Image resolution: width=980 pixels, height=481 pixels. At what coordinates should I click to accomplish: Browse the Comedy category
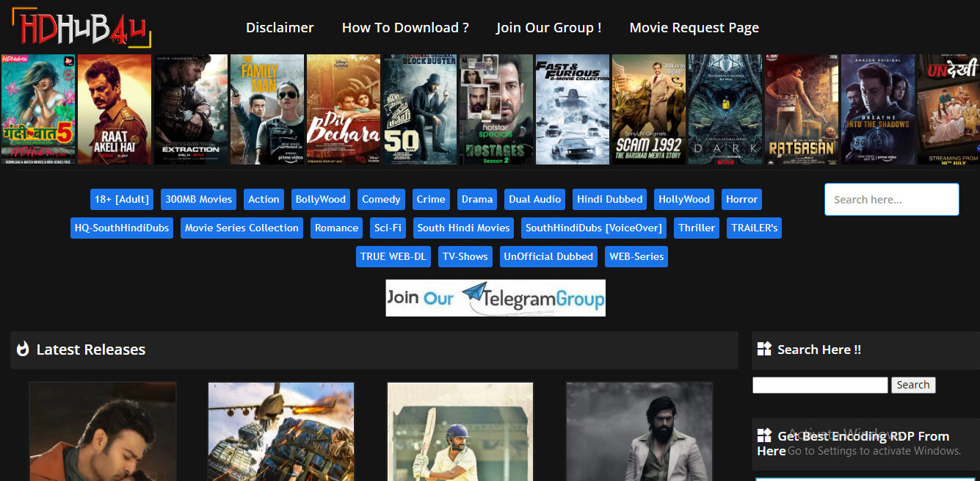pos(381,199)
